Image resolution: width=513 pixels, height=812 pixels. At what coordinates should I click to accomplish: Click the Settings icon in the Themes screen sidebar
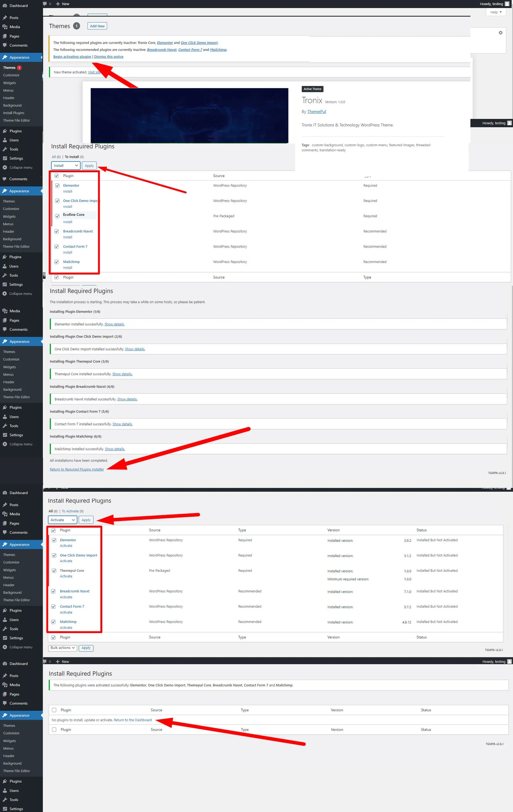click(x=5, y=158)
